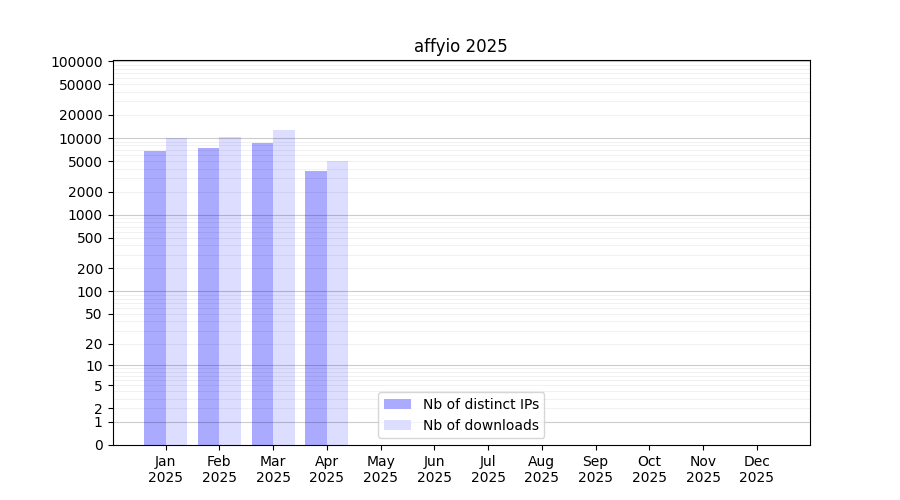Click the "May 2025" x-axis label

click(380, 469)
